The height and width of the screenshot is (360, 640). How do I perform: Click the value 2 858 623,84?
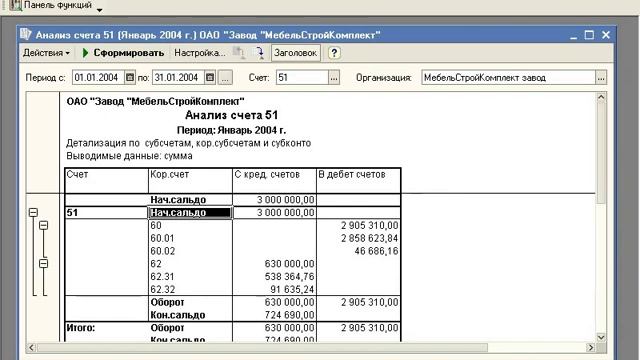[369, 238]
